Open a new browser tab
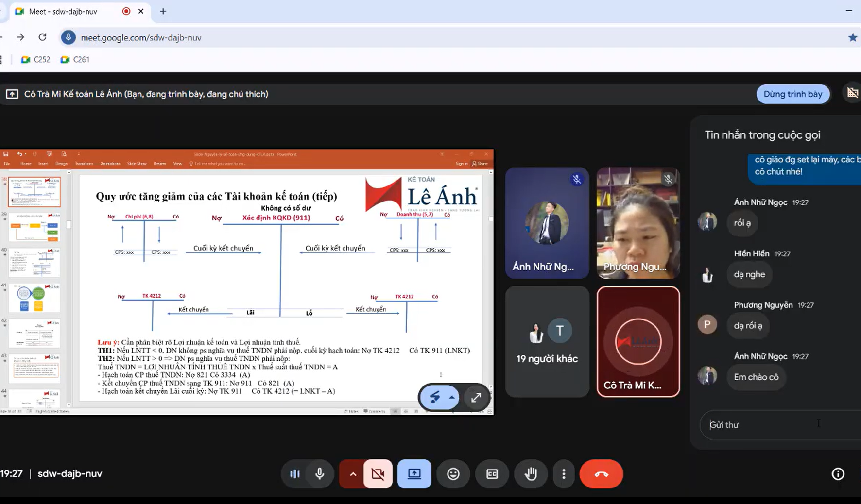The height and width of the screenshot is (504, 861). (163, 11)
